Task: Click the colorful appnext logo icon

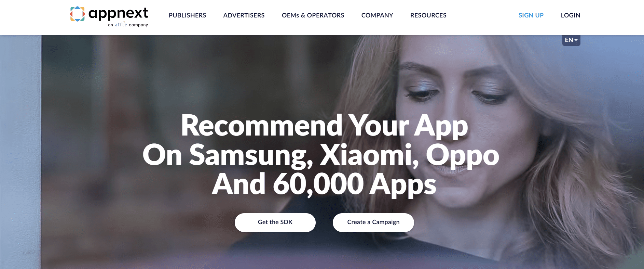Action: point(78,14)
